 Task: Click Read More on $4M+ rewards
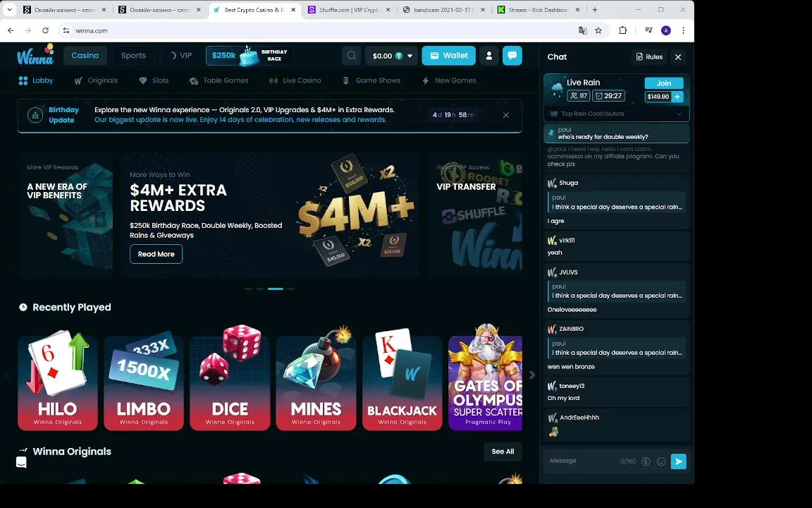click(156, 254)
